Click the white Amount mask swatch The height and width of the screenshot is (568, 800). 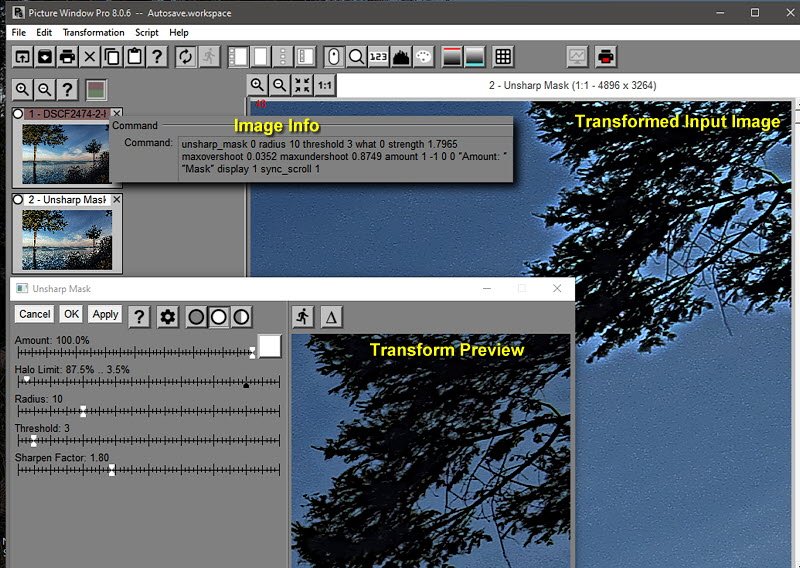pyautogui.click(x=270, y=346)
